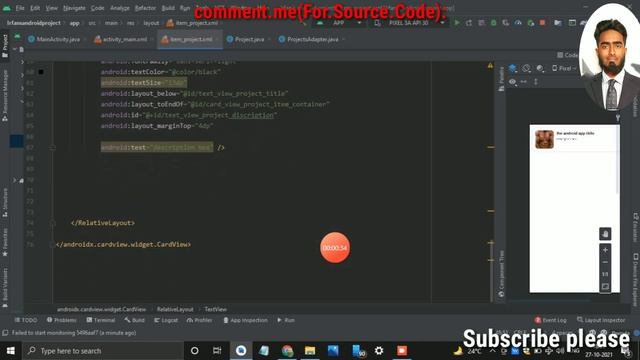
Task: Toggle the Structure side panel
Action: pos(5,202)
